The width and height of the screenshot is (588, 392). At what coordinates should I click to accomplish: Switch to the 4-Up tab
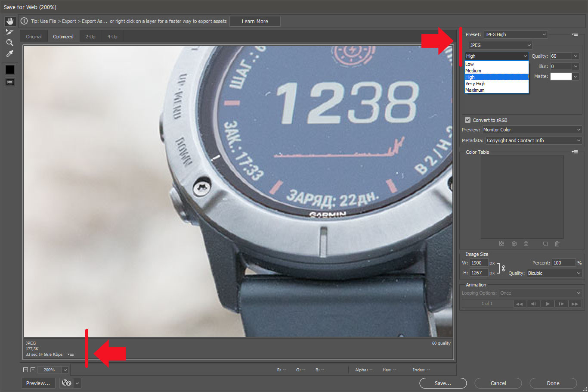pyautogui.click(x=112, y=37)
